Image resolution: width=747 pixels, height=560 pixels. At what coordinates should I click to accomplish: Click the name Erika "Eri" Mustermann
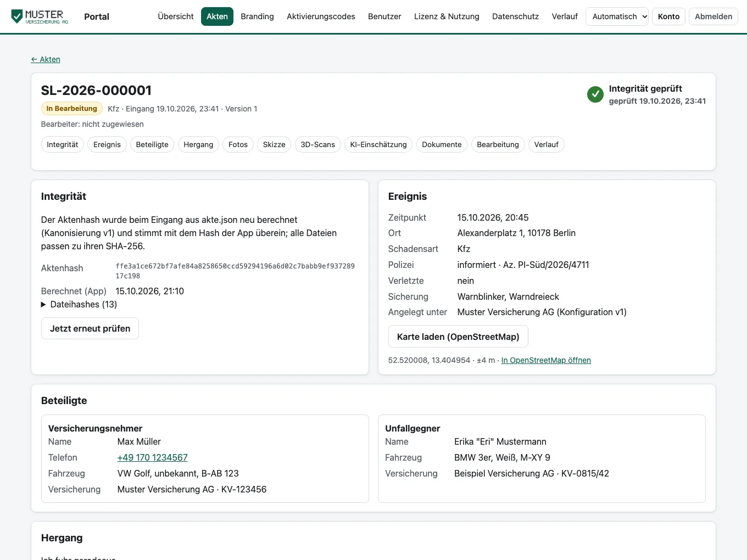click(x=500, y=441)
